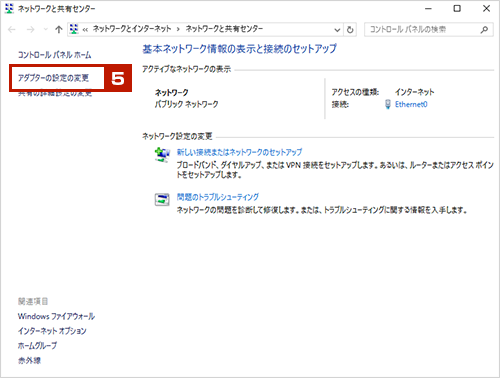Expand the address bar history dropdown

point(337,30)
